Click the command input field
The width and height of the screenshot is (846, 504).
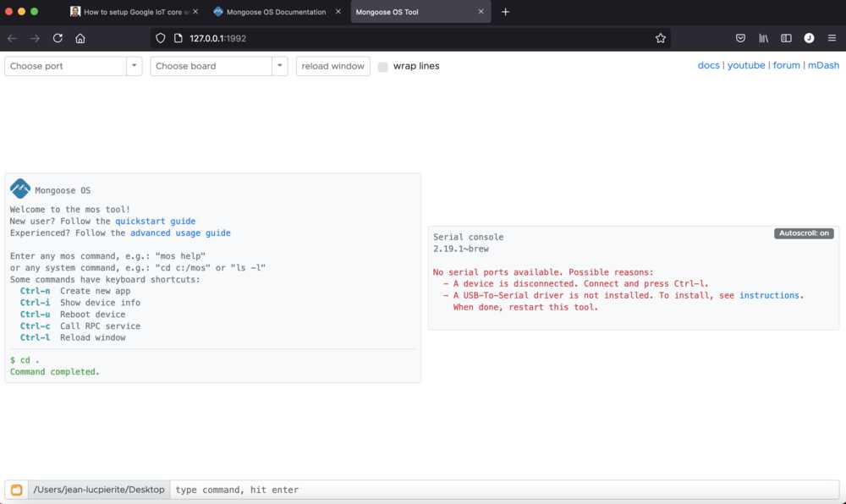(504, 490)
